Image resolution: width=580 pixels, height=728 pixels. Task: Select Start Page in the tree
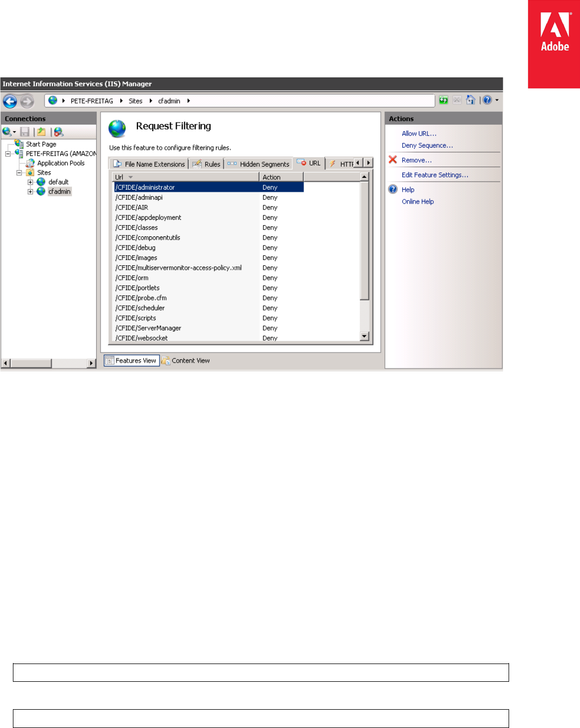(41, 144)
